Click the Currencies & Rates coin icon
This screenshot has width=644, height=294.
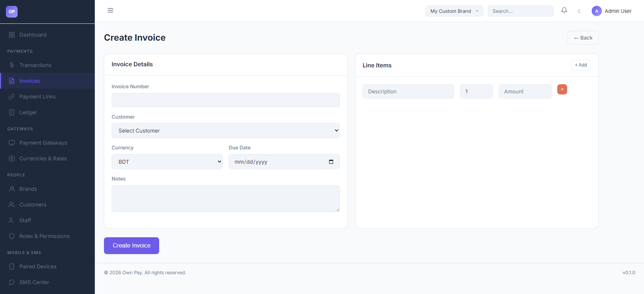tap(12, 159)
